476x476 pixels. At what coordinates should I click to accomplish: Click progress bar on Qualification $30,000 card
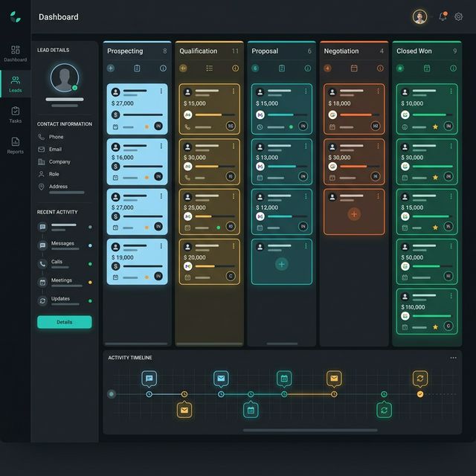pos(215,167)
